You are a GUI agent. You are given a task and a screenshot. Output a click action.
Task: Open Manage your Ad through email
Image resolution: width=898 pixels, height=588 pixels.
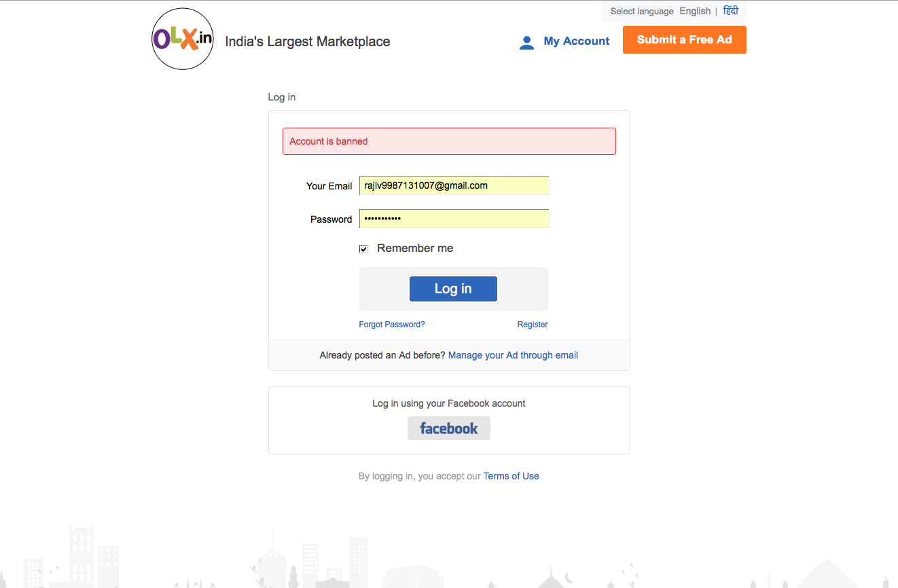click(x=513, y=355)
